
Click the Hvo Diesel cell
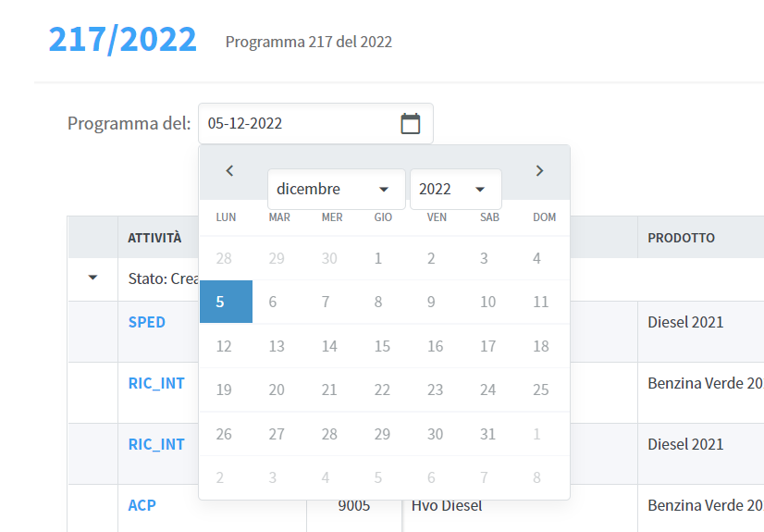point(447,505)
